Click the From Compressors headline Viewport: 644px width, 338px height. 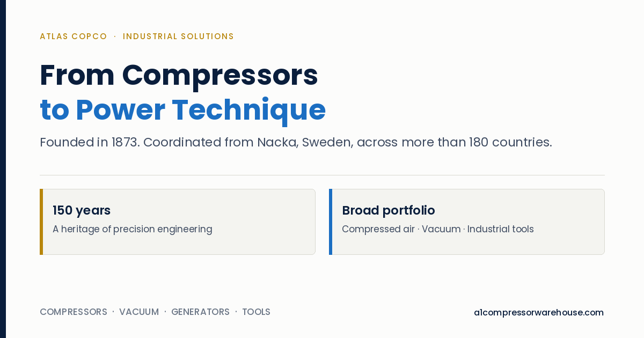click(x=179, y=75)
